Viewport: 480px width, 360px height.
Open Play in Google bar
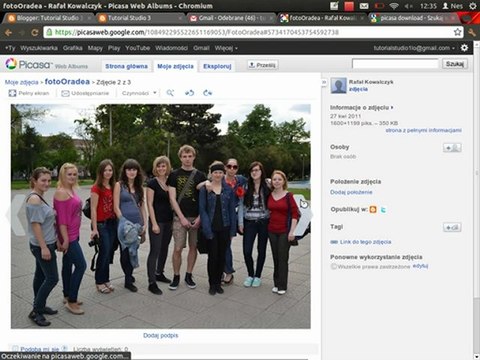pos(114,48)
